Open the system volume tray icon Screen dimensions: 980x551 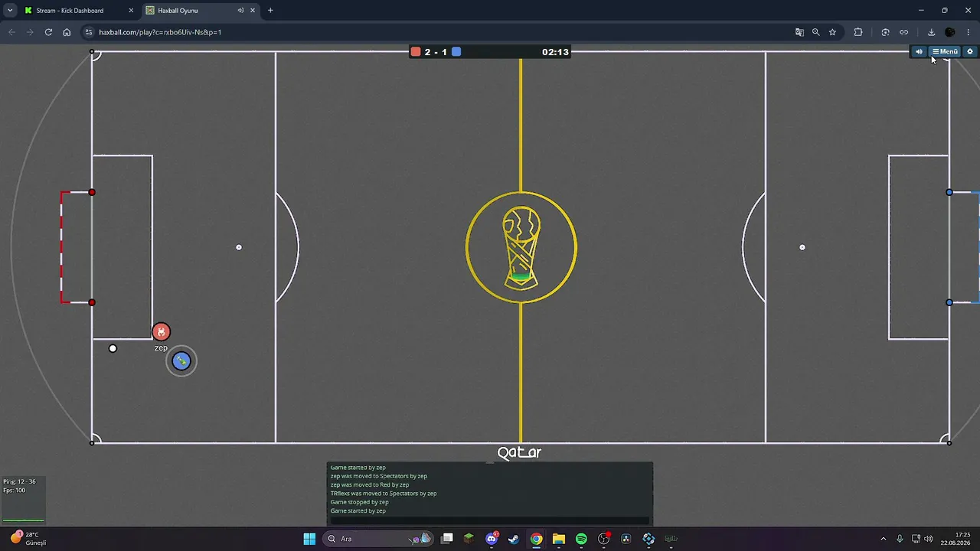[x=929, y=539]
